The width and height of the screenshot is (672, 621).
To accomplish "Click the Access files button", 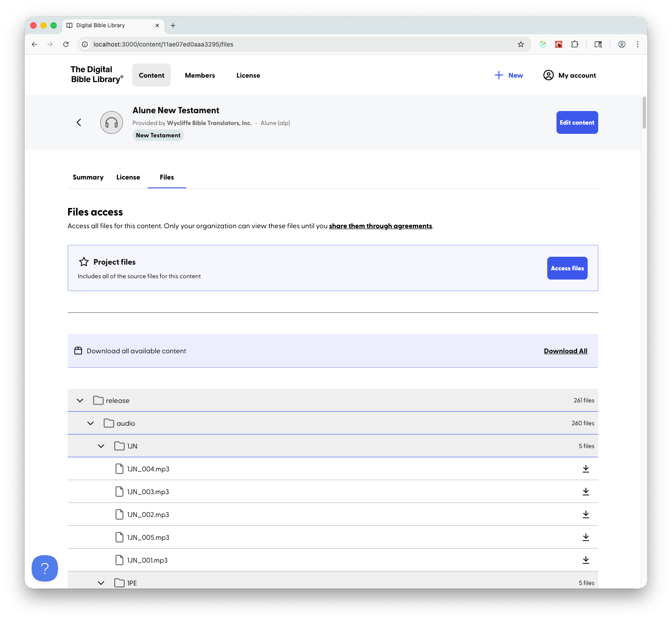I will [567, 268].
